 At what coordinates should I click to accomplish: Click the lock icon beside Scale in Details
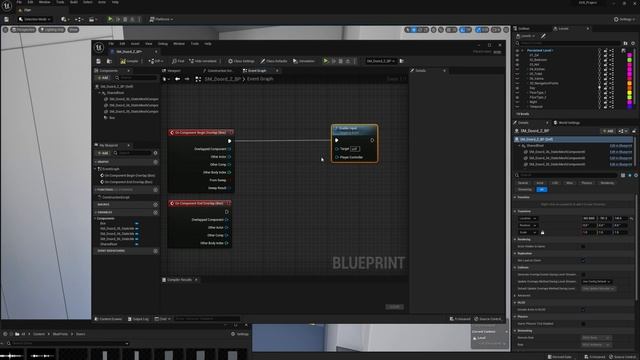point(542,232)
